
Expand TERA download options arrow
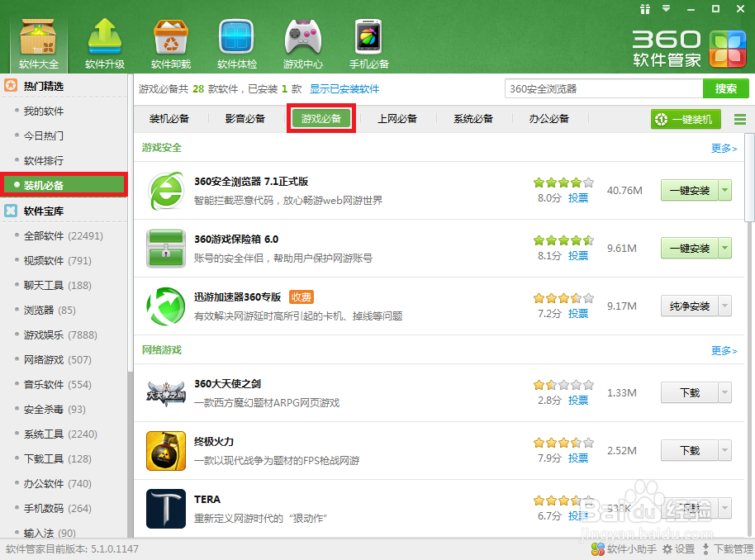click(724, 508)
